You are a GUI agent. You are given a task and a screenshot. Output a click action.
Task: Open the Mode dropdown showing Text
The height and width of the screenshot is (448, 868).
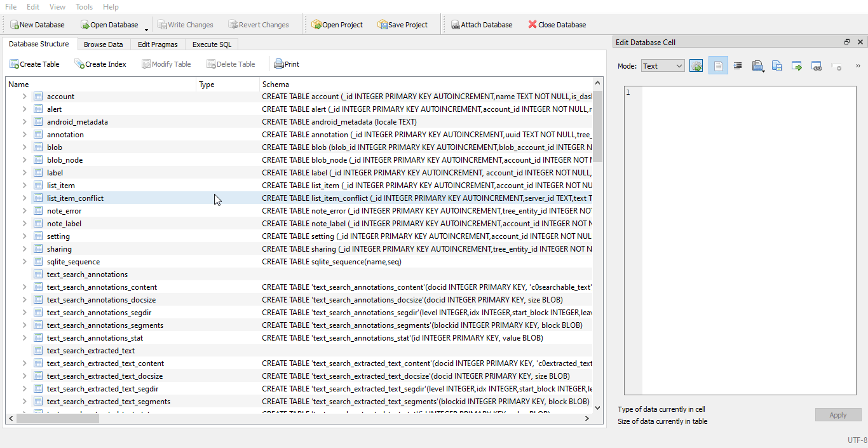point(662,65)
